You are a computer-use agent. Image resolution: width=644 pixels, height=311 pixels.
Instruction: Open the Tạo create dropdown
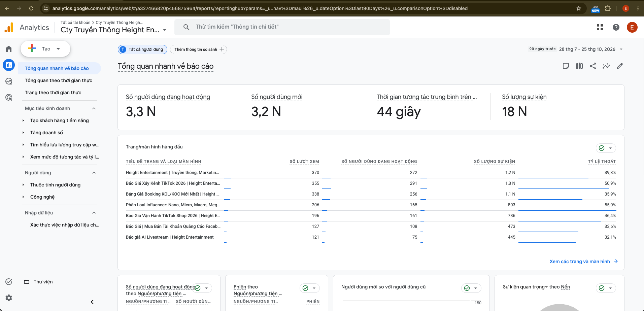point(45,49)
